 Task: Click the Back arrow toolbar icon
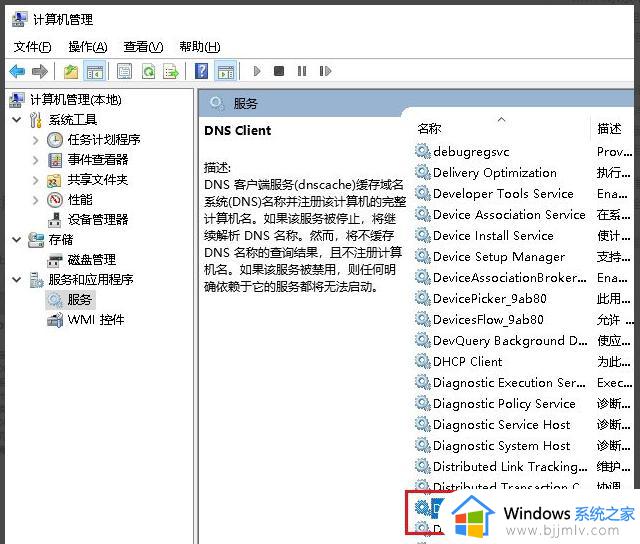pyautogui.click(x=17, y=71)
